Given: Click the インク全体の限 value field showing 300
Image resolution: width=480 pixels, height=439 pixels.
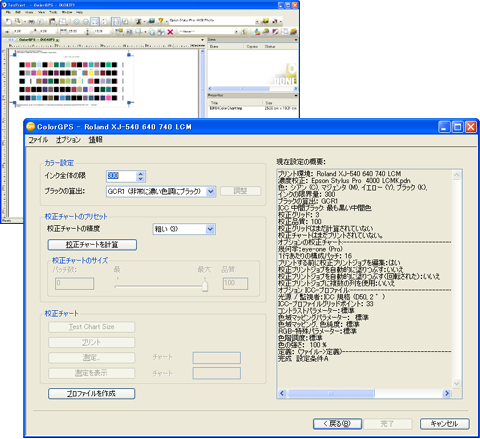Looking at the screenshot, I should pos(121,176).
